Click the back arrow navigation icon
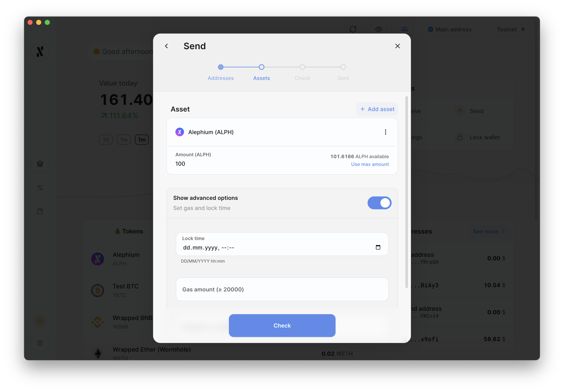Viewport: 564px width, 392px height. (167, 46)
